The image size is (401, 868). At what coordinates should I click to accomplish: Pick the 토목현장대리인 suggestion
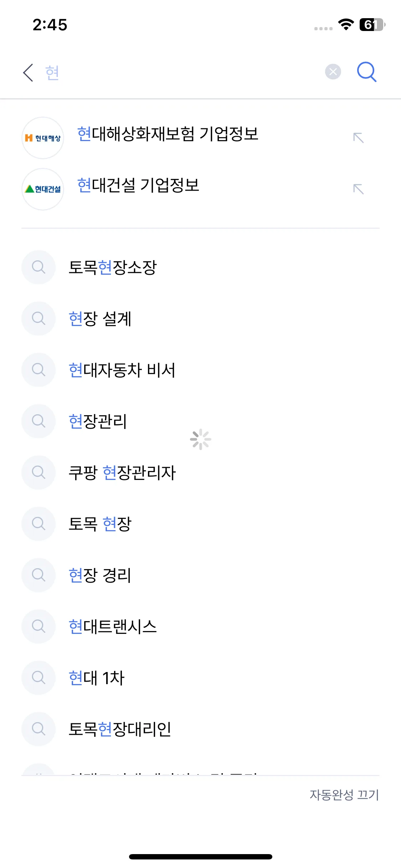point(120,729)
